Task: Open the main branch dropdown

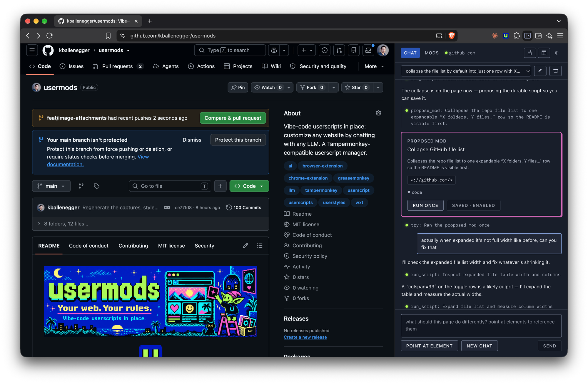Action: [51, 186]
